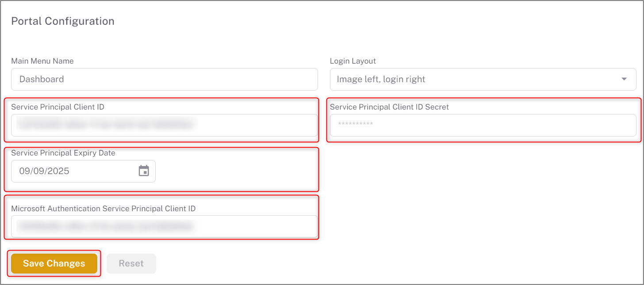Viewport: 644px width, 285px height.
Task: Click the 'Dashboard' text in the menu name box
Action: [42, 80]
